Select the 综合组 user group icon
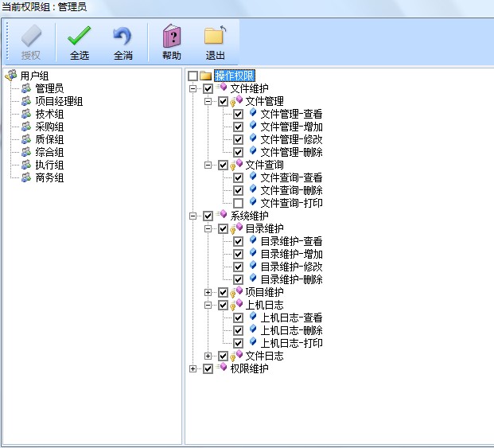 tap(26, 152)
